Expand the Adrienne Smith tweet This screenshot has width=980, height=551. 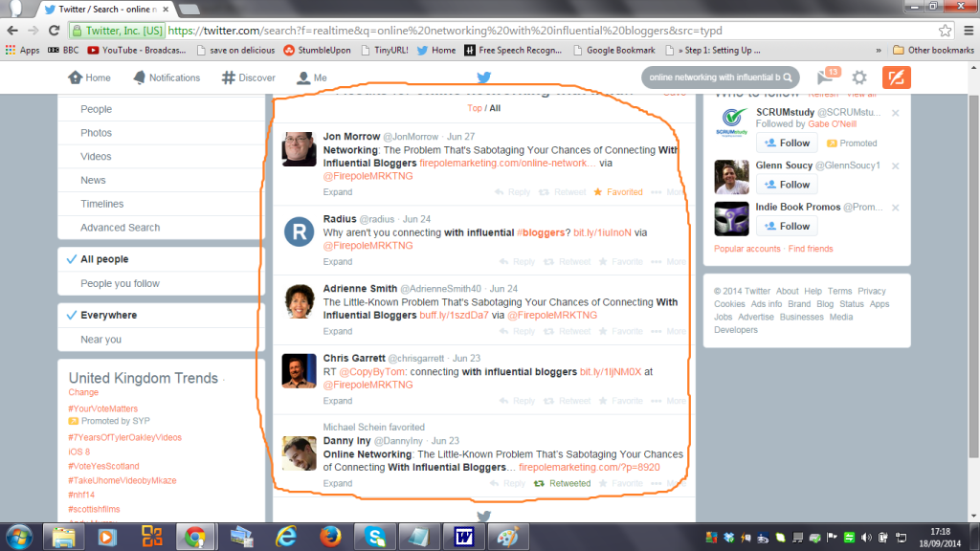[338, 331]
